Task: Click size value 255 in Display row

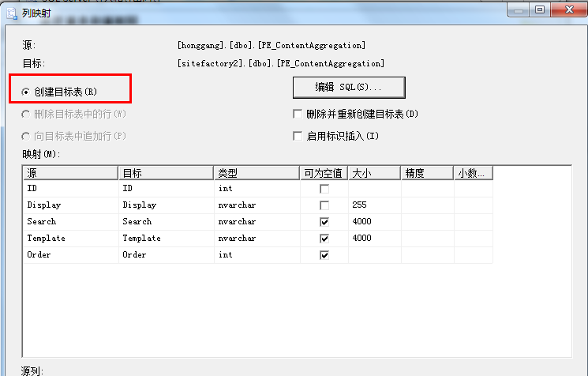Action: [375, 205]
